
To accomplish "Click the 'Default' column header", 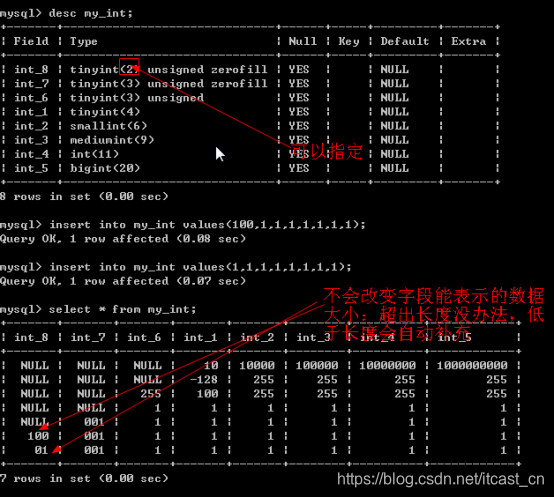I will coord(405,41).
